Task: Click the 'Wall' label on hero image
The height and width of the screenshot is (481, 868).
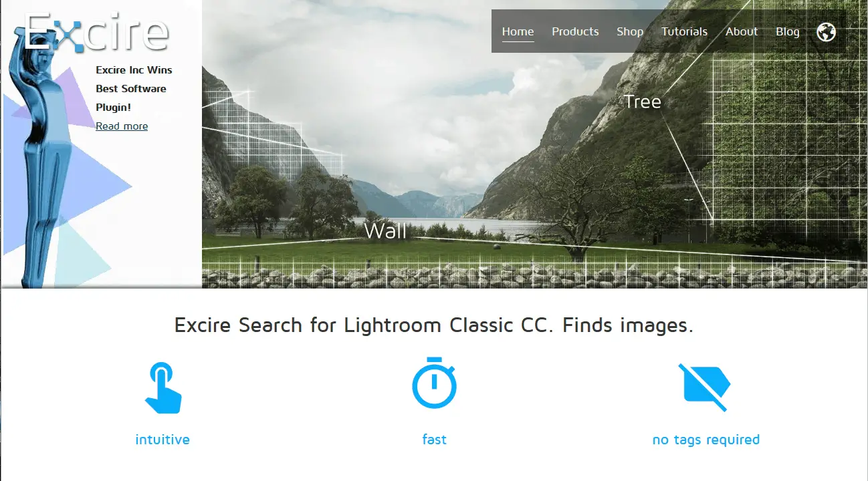Action: (386, 230)
